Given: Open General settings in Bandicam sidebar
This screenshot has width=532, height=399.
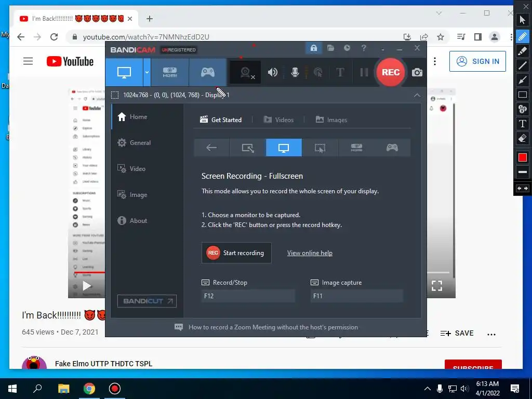Looking at the screenshot, I should tap(147, 143).
